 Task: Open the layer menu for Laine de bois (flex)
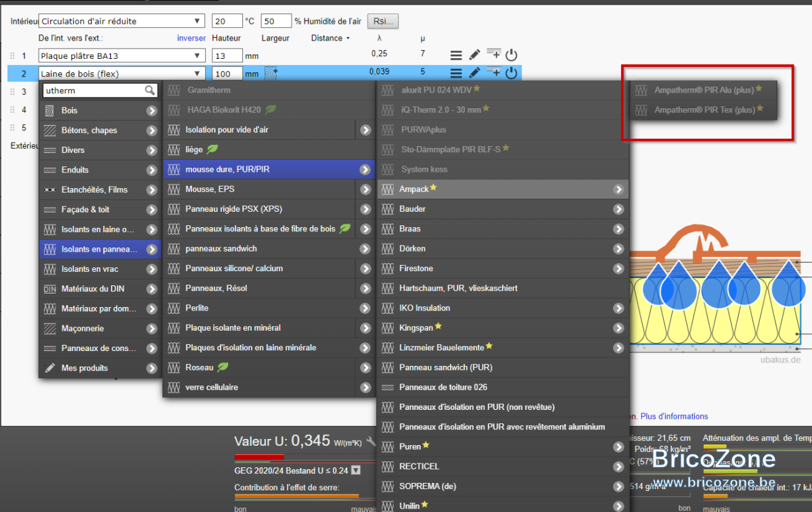[456, 73]
